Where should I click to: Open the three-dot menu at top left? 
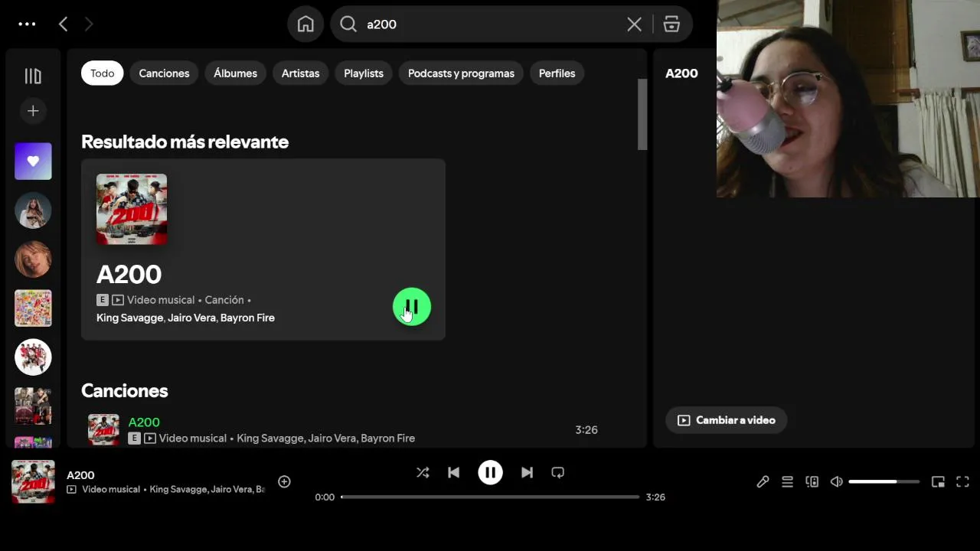[27, 24]
